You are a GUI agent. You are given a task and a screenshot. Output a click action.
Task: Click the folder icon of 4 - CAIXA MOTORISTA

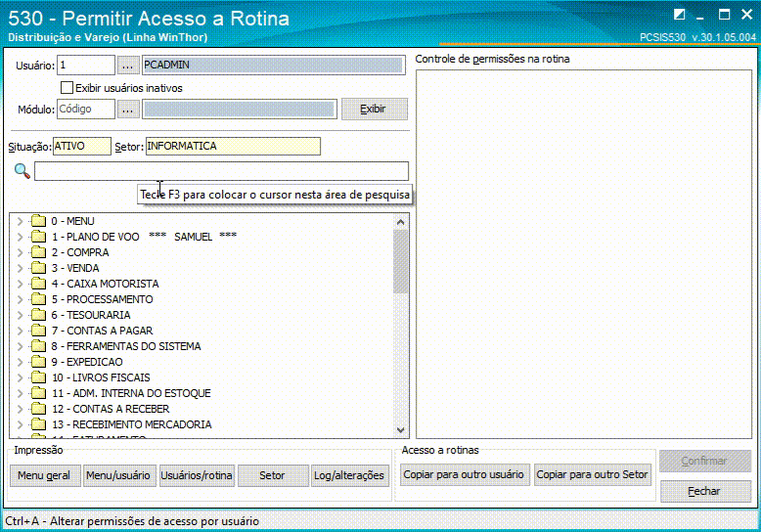click(38, 284)
